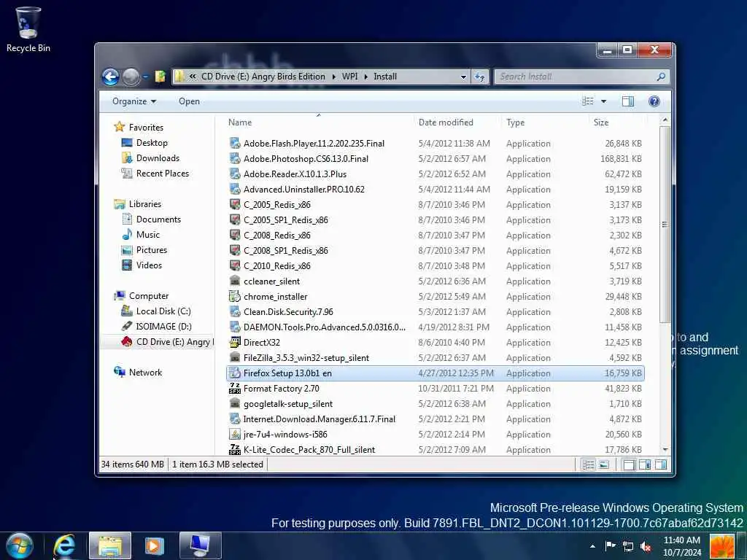Click the Back navigation arrow
The width and height of the screenshot is (747, 560).
tap(111, 77)
